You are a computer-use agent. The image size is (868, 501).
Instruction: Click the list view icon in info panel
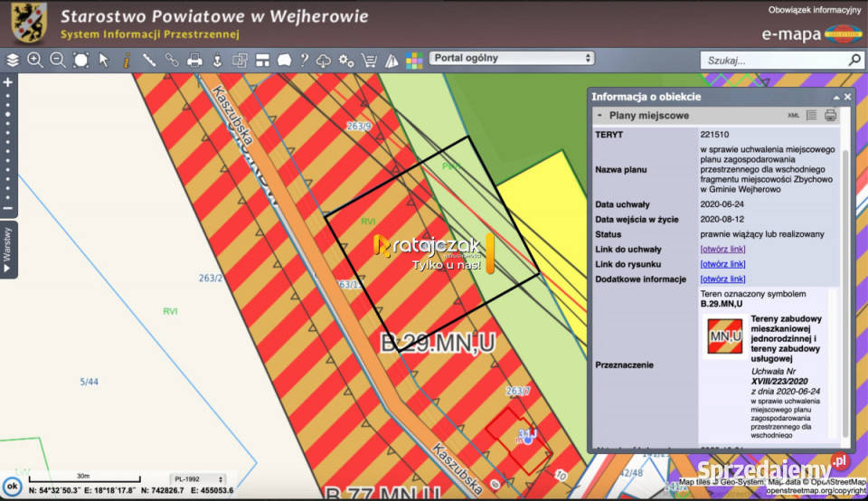(812, 115)
